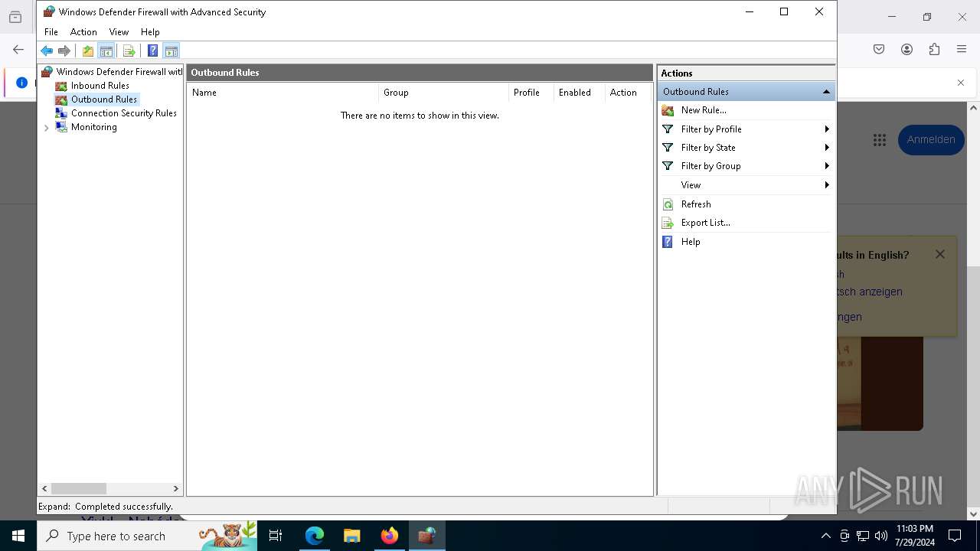
Task: Toggle Show/Hide Action Pane toolbar icon
Action: (x=171, y=51)
